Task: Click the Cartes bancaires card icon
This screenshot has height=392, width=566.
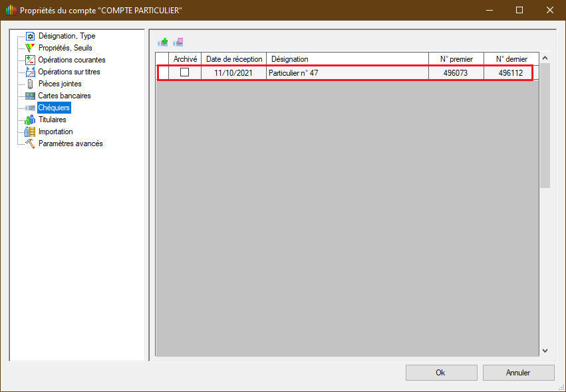Action: (x=30, y=96)
